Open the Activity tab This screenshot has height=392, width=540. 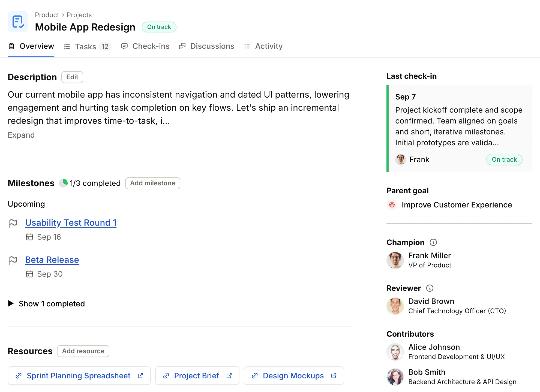268,46
